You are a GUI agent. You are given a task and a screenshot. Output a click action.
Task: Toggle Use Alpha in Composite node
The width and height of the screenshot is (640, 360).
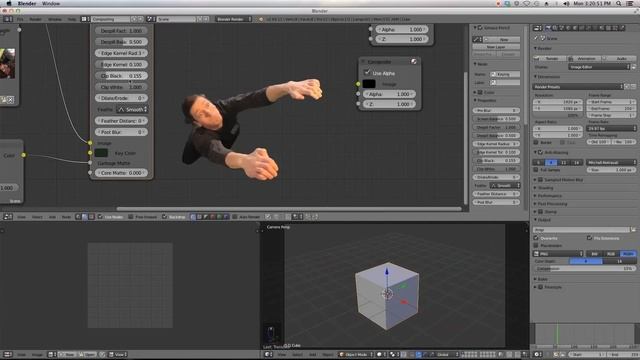pyautogui.click(x=367, y=72)
